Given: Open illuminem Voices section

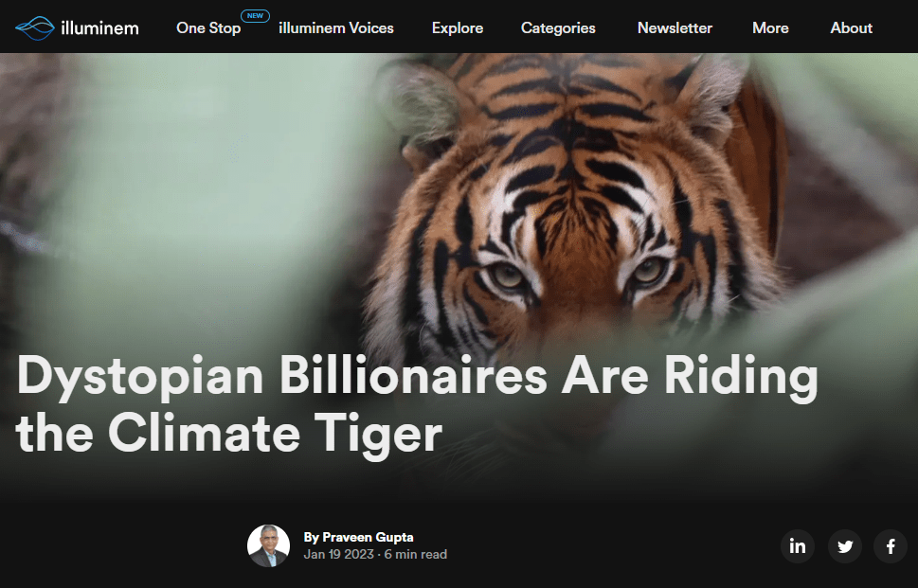Looking at the screenshot, I should tap(336, 28).
